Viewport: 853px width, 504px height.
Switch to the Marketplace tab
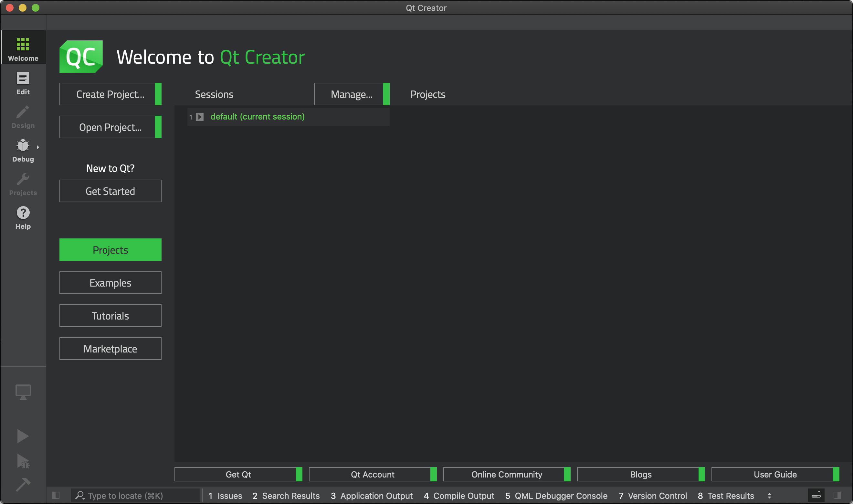pos(111,349)
